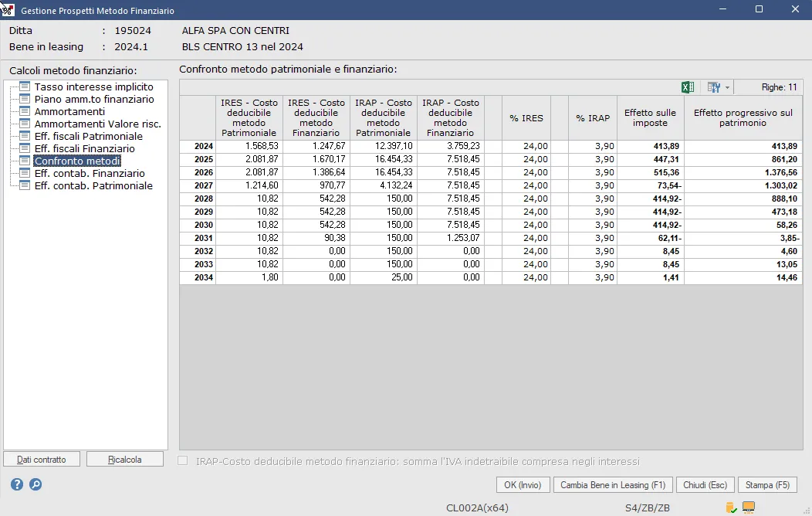Select Ammortamenti tree entry
Image resolution: width=812 pixels, height=516 pixels.
(69, 111)
